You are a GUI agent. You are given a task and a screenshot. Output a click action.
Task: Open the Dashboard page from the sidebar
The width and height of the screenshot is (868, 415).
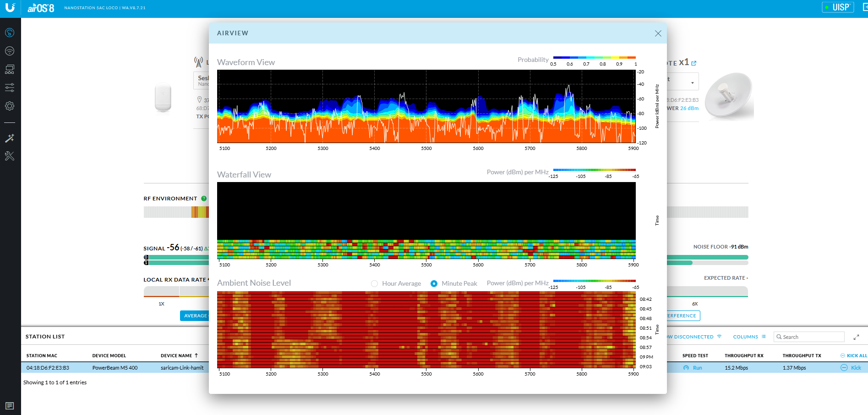click(x=10, y=33)
